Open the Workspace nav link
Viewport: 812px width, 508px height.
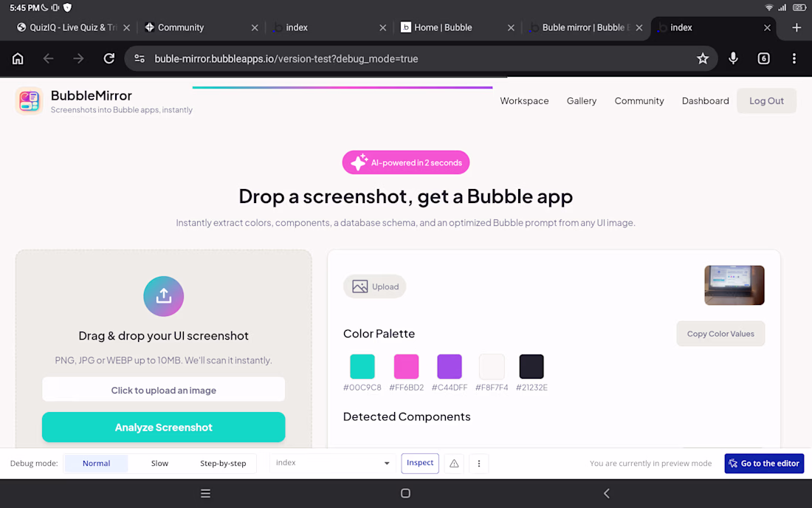[524, 101]
